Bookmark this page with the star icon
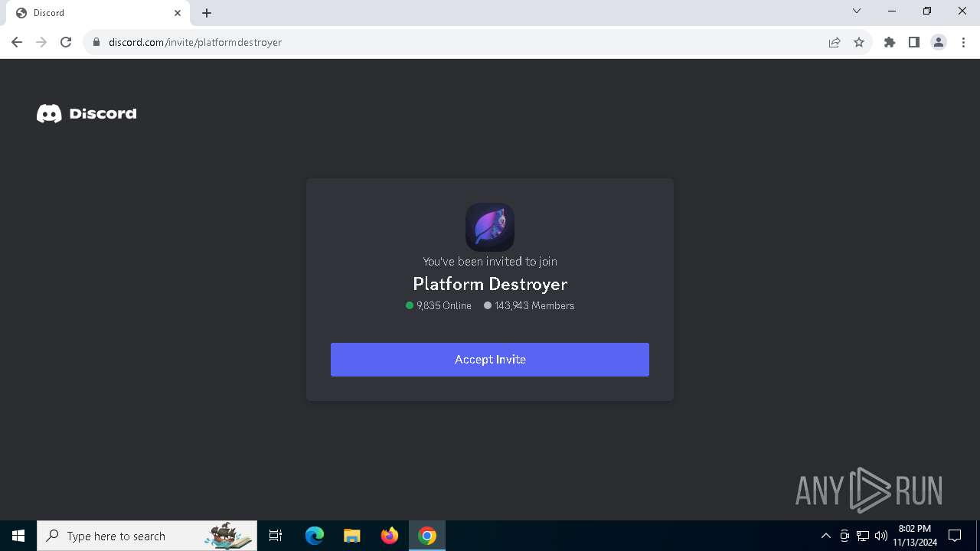The width and height of the screenshot is (980, 551). (859, 42)
